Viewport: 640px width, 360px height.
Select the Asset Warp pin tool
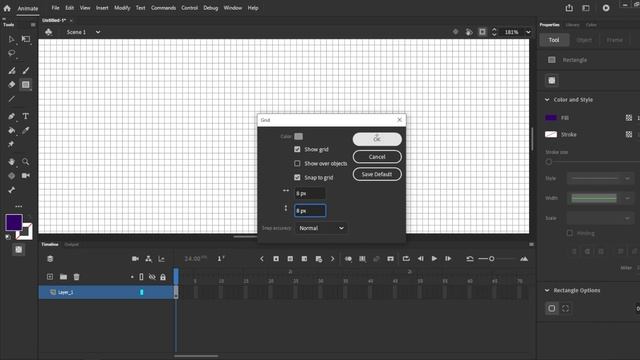click(x=11, y=144)
